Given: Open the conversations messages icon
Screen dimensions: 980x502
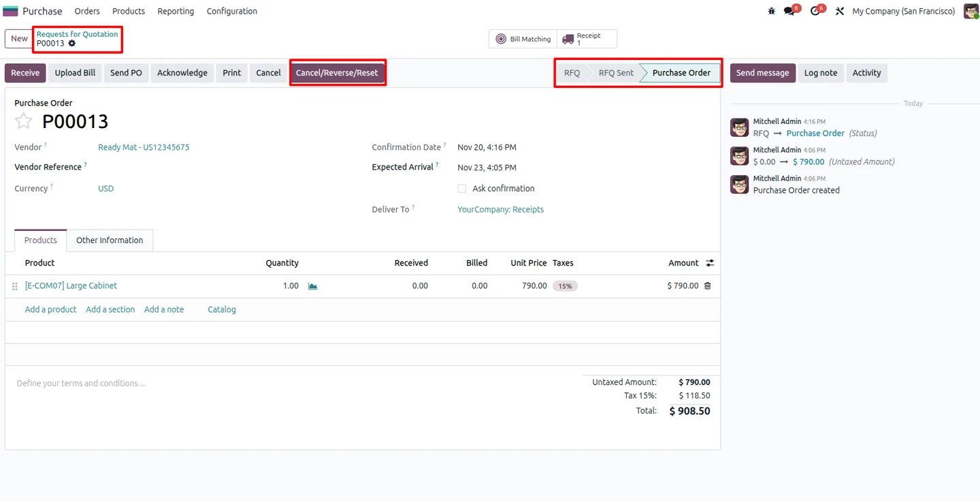Looking at the screenshot, I should (x=789, y=11).
